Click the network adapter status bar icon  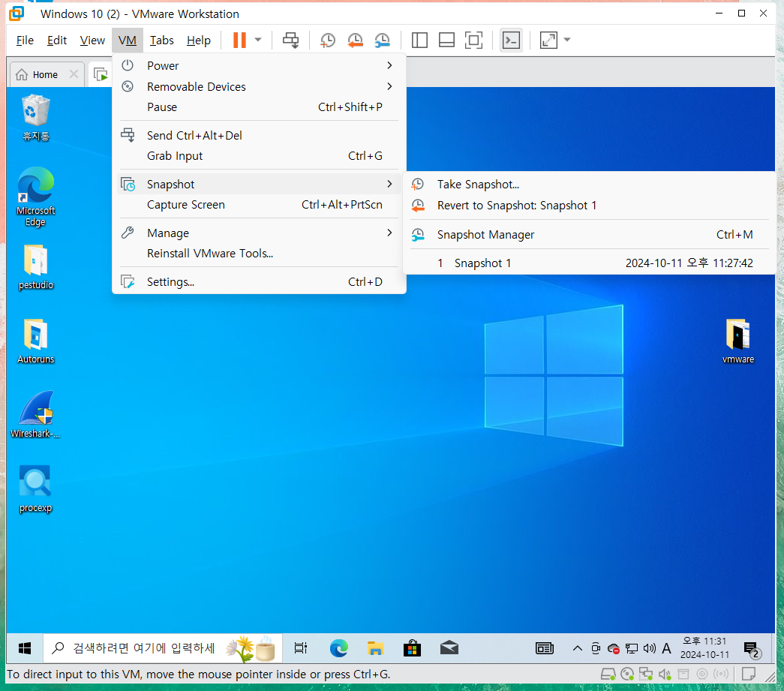(645, 674)
